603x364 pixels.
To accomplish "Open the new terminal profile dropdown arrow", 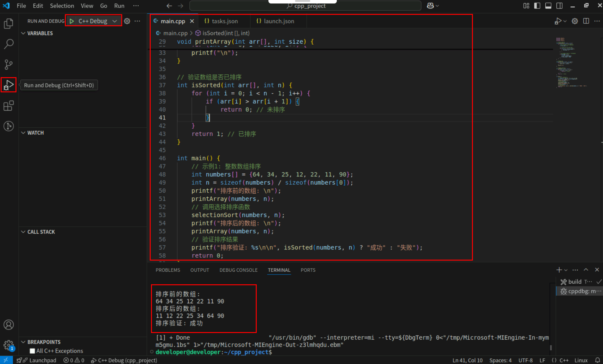I will pyautogui.click(x=566, y=270).
